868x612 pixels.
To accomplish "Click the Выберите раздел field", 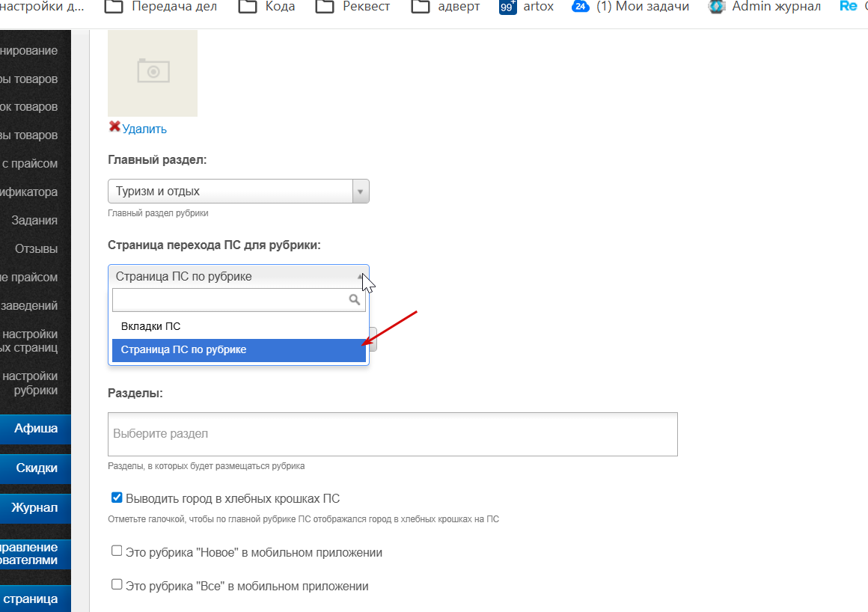I will (x=393, y=435).
